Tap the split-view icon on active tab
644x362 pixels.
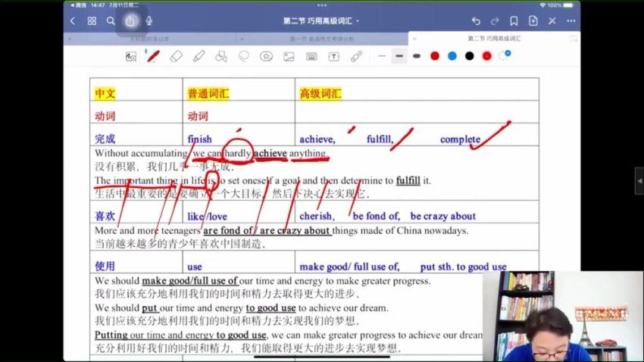coord(574,39)
